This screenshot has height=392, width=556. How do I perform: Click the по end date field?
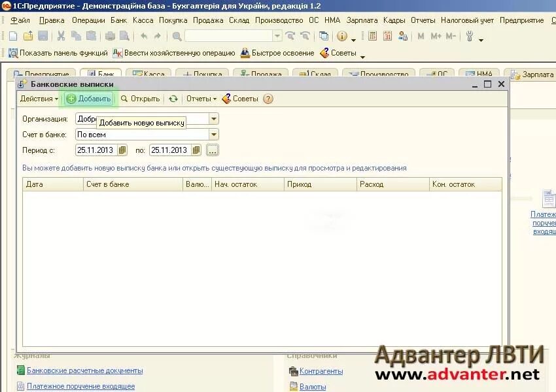click(x=170, y=150)
